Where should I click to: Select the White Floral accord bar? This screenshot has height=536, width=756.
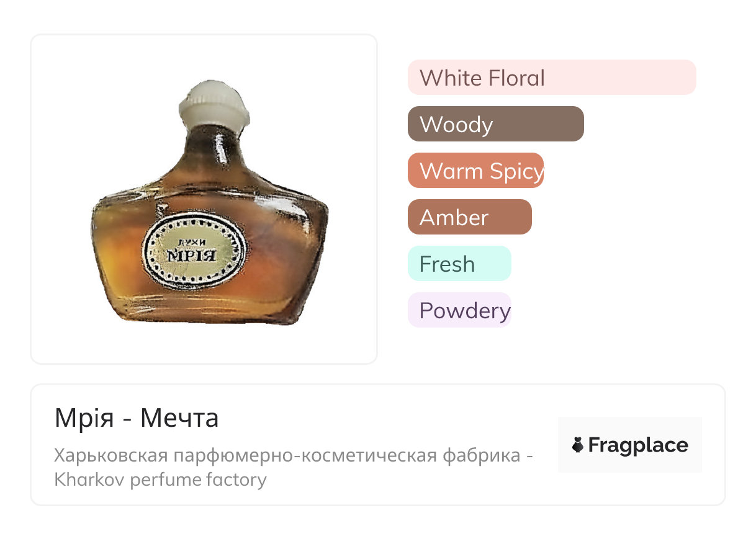pyautogui.click(x=551, y=78)
